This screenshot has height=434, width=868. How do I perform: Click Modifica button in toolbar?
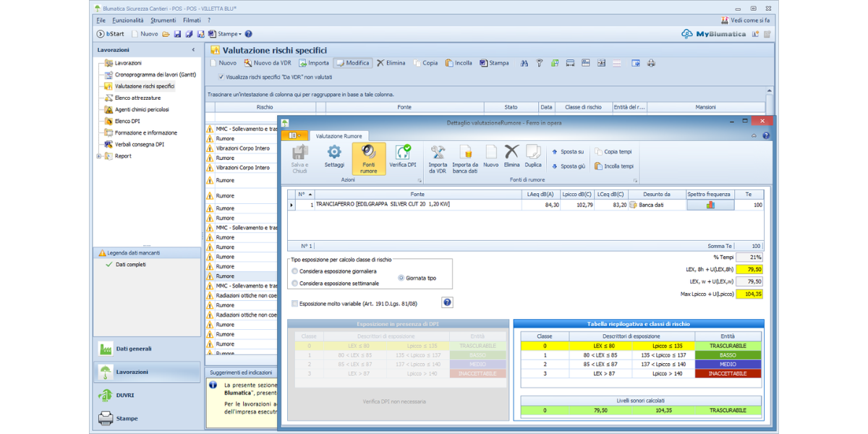[x=352, y=63]
